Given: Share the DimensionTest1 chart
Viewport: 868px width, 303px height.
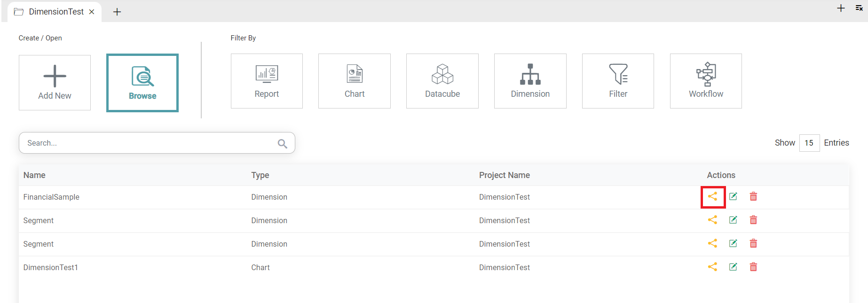Looking at the screenshot, I should point(712,267).
